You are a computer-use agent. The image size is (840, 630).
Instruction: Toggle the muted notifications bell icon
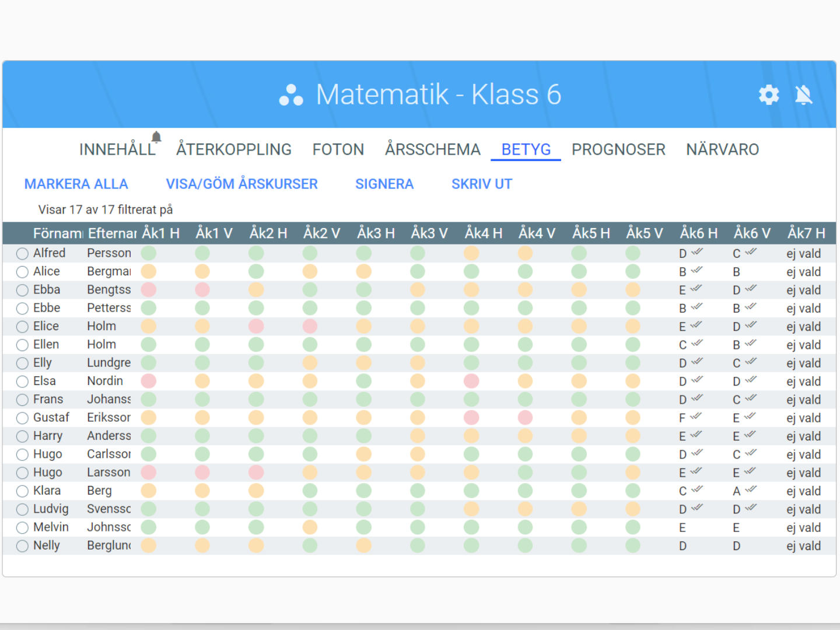pyautogui.click(x=803, y=94)
